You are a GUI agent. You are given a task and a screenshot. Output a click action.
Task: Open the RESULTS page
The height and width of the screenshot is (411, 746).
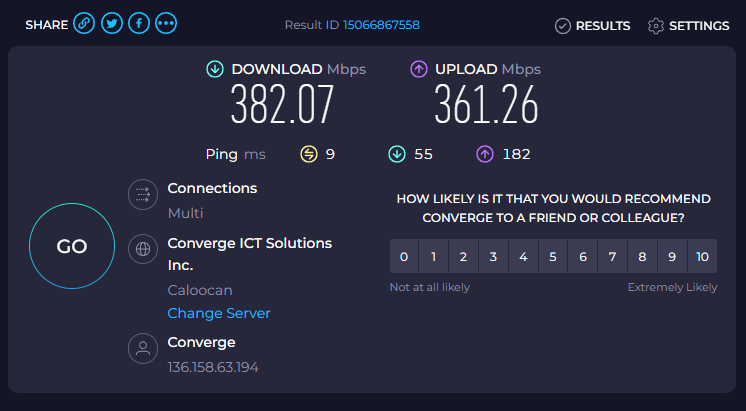tap(603, 26)
